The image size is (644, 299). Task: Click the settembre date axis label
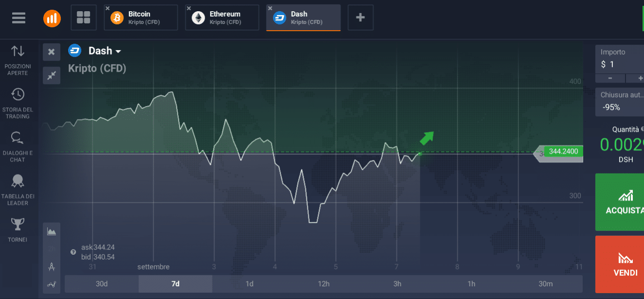click(153, 267)
